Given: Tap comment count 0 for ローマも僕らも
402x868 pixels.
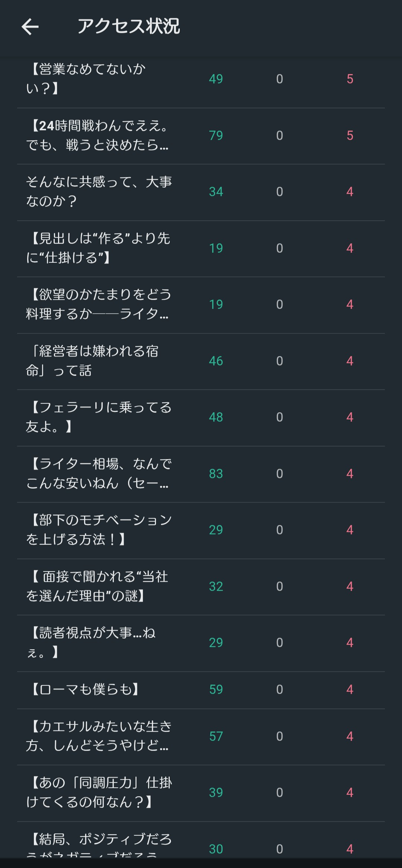Looking at the screenshot, I should tap(280, 689).
